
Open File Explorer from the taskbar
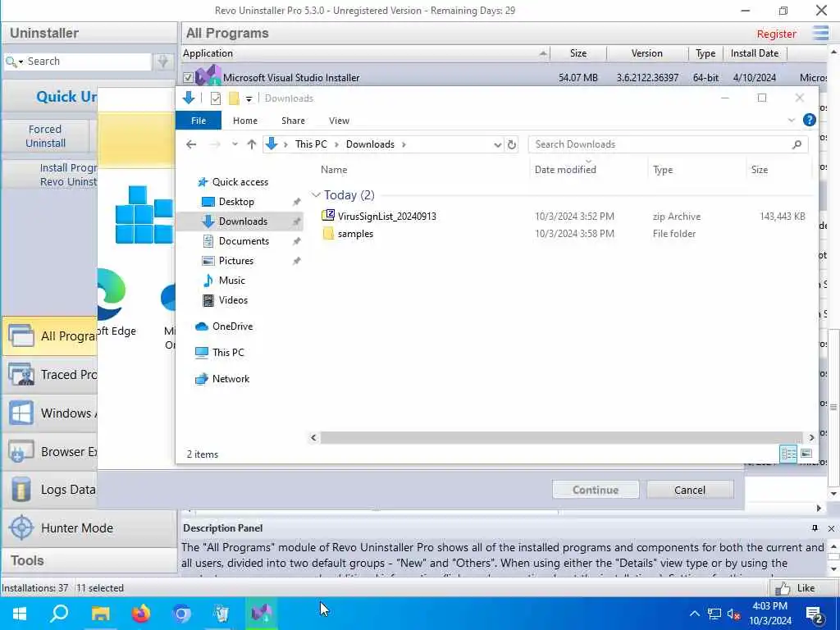pos(101,614)
